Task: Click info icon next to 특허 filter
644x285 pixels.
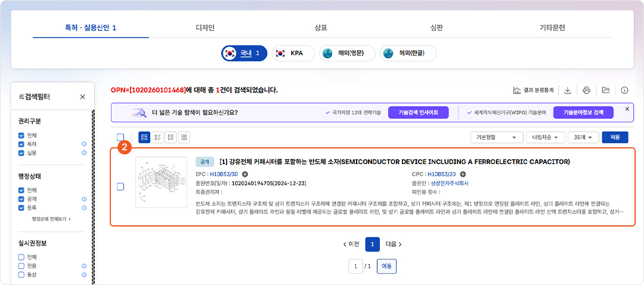Action: click(84, 144)
